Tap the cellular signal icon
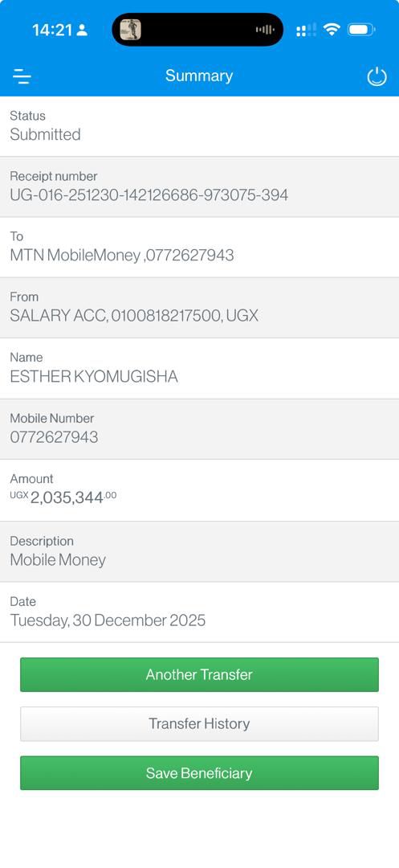This screenshot has height=868, width=399. coord(306,30)
